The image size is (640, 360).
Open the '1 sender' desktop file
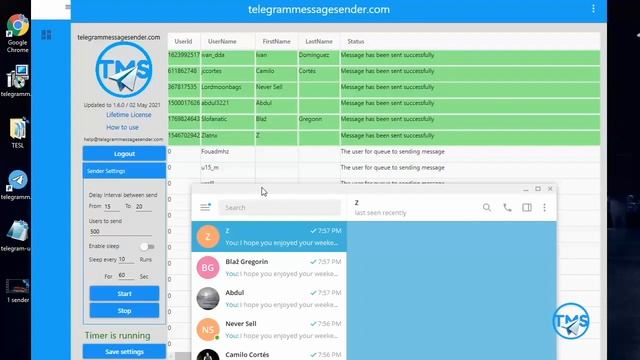(18, 290)
